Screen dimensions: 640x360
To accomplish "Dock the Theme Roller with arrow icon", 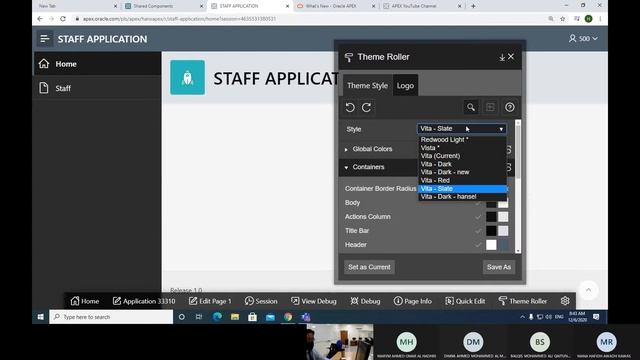I will pyautogui.click(x=502, y=58).
